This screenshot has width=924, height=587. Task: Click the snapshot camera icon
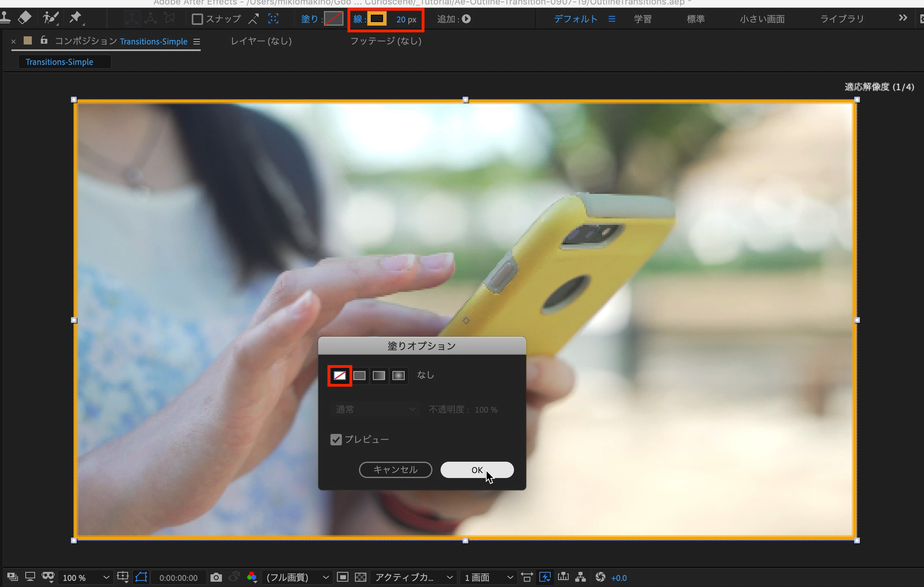click(x=216, y=577)
